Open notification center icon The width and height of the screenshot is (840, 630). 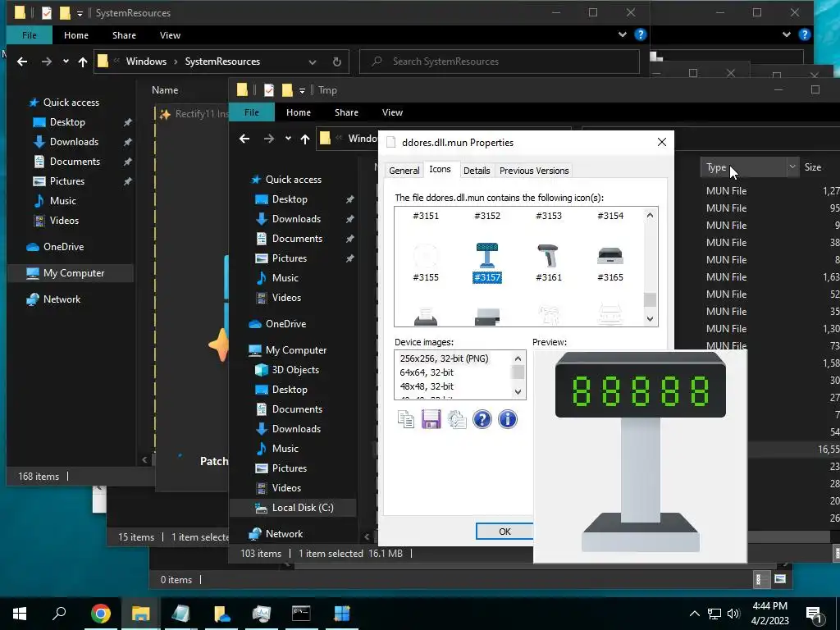point(815,614)
